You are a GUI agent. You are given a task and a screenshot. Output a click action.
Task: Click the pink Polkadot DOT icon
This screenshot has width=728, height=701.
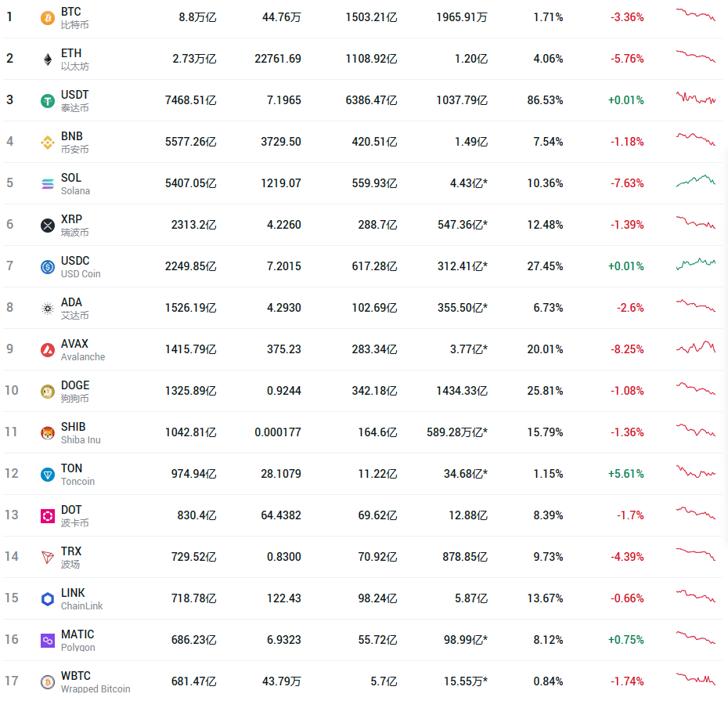48,515
